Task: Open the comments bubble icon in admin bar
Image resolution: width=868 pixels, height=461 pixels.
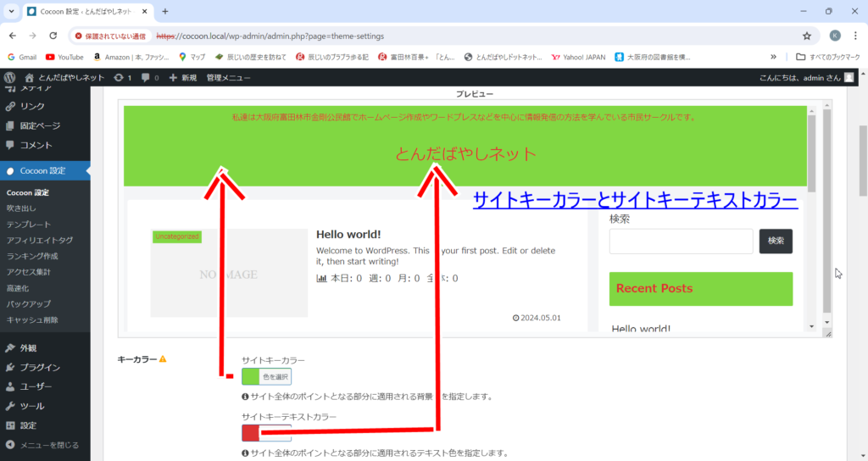Action: [150, 78]
